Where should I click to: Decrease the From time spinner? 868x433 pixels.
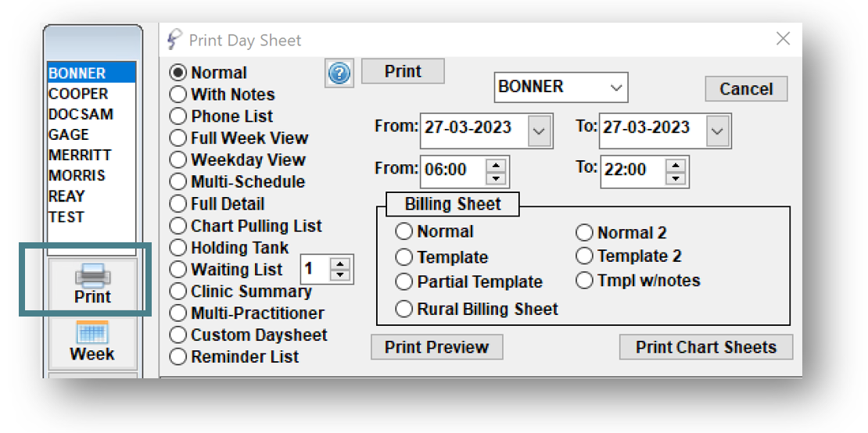496,178
